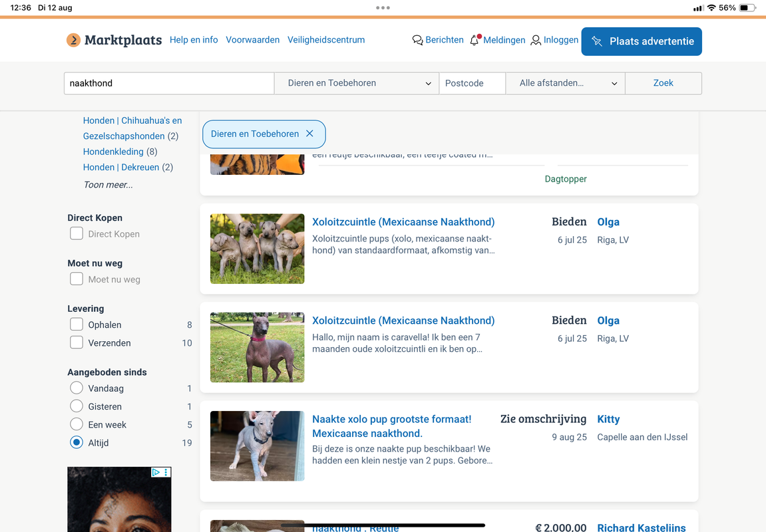Open Help en info in the header

[x=194, y=40]
